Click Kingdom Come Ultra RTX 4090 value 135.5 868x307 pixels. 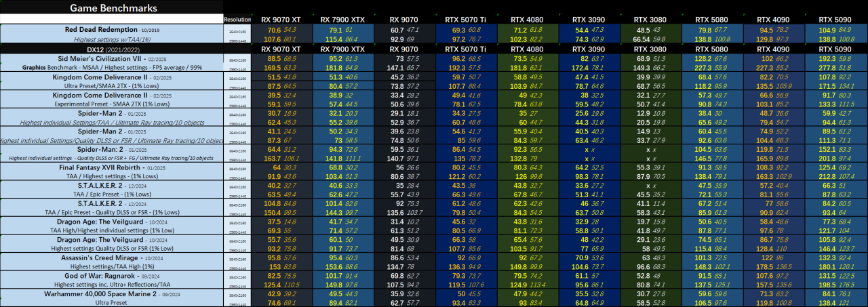(766, 87)
